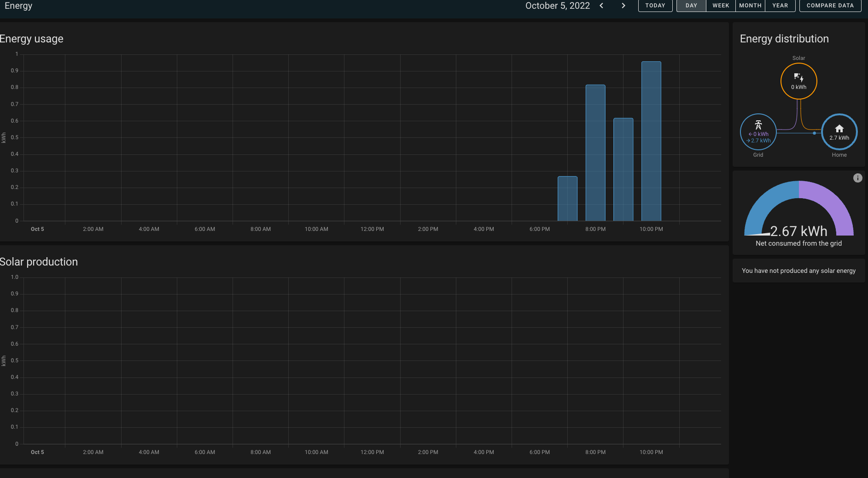Select the Day period view
Image resolution: width=868 pixels, height=478 pixels.
(x=691, y=6)
